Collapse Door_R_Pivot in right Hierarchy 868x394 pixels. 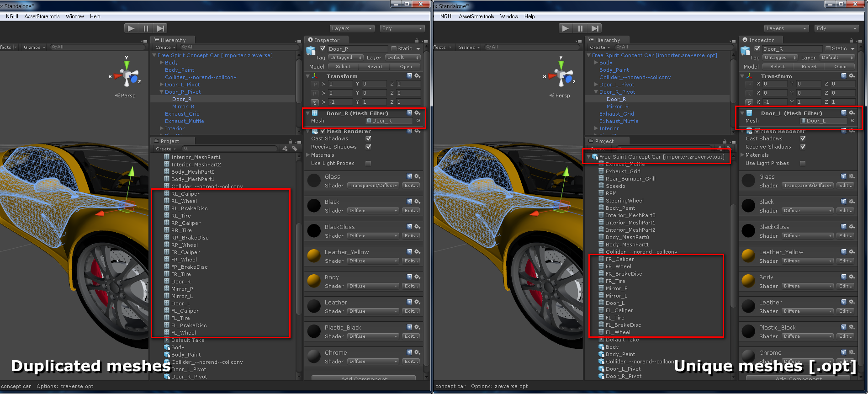(596, 92)
